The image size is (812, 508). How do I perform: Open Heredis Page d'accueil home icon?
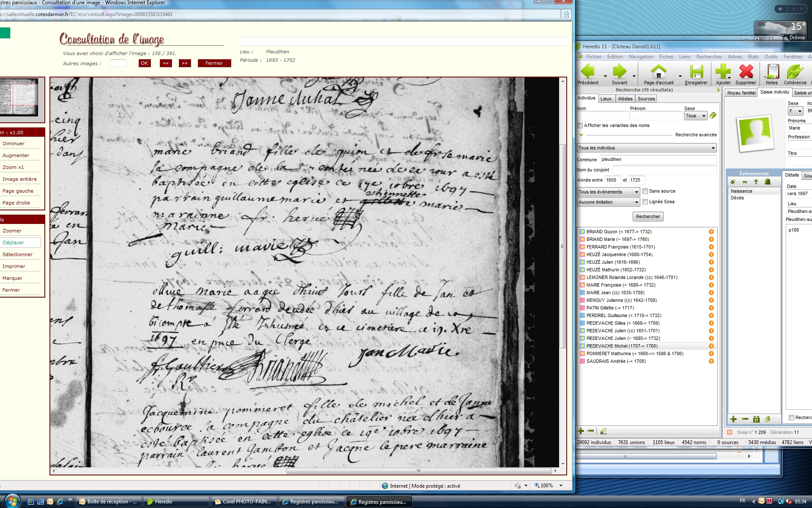tap(658, 72)
